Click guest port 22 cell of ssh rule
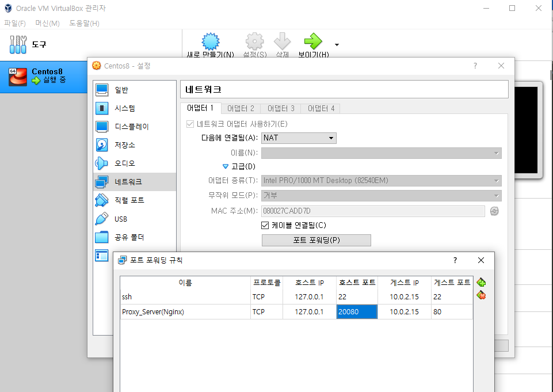Viewport: 553px width, 392px height. (452, 297)
